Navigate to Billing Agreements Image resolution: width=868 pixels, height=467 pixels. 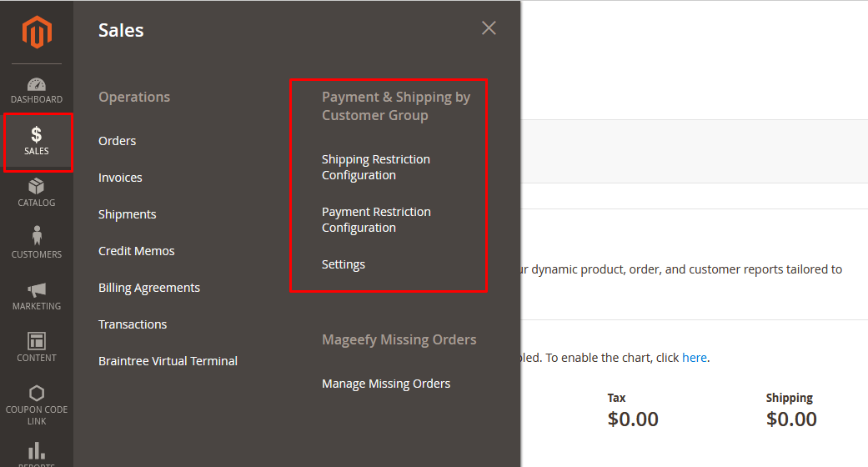tap(149, 288)
